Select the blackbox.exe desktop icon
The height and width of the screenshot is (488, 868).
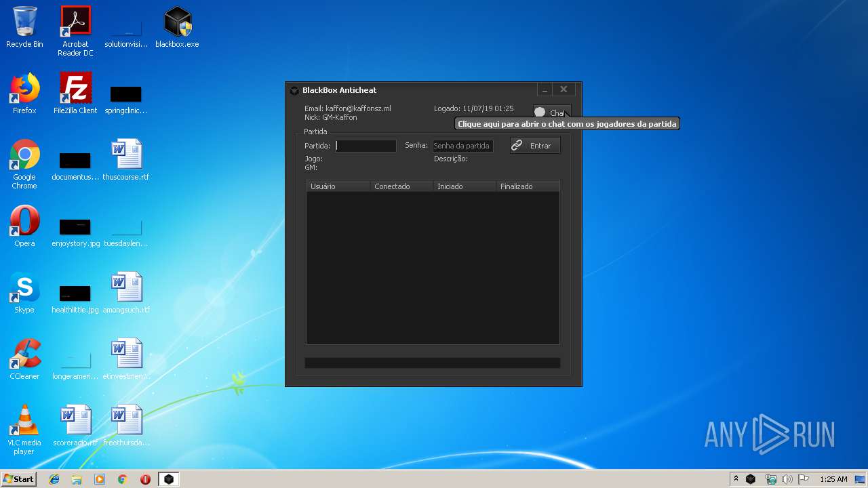click(x=177, y=28)
